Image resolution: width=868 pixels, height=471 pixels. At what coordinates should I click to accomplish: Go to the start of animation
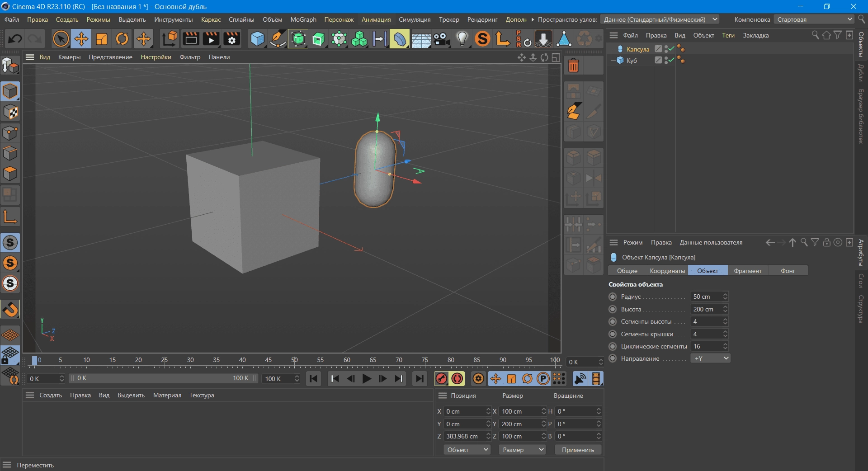click(313, 379)
